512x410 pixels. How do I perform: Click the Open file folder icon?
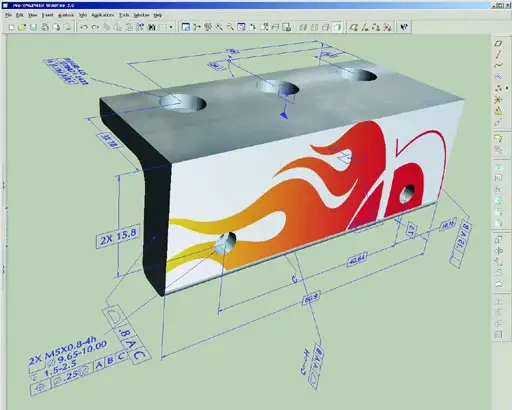[x=22, y=27]
